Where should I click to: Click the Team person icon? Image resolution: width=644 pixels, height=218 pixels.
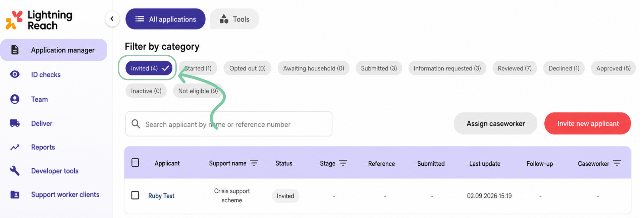click(x=15, y=99)
